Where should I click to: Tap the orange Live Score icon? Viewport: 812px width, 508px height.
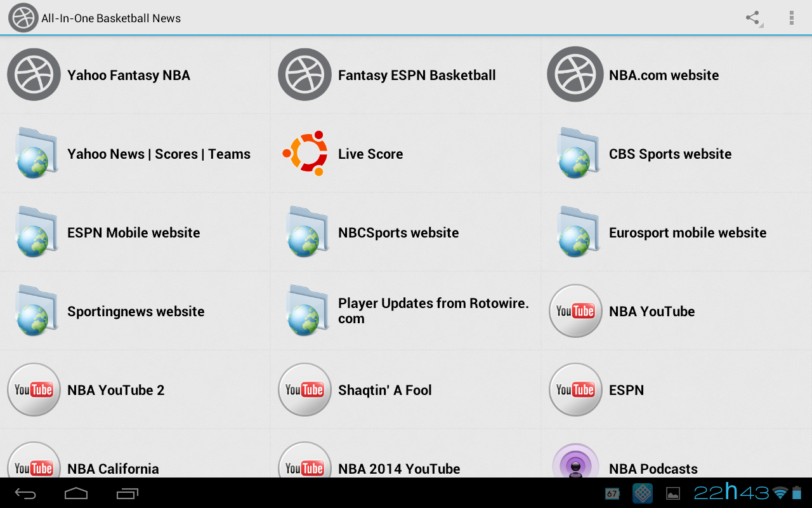click(305, 154)
